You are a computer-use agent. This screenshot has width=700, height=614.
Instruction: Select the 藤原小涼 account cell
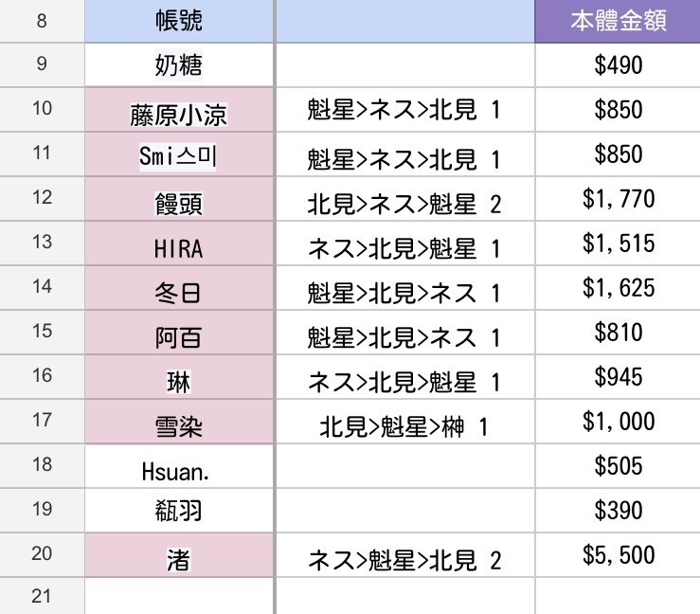pos(179,109)
